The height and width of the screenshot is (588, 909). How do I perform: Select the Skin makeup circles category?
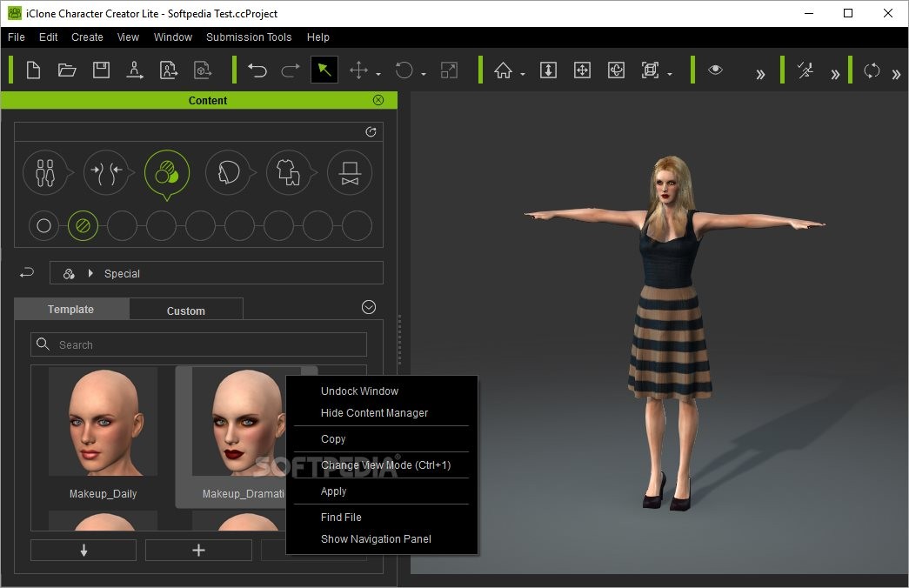(167, 173)
